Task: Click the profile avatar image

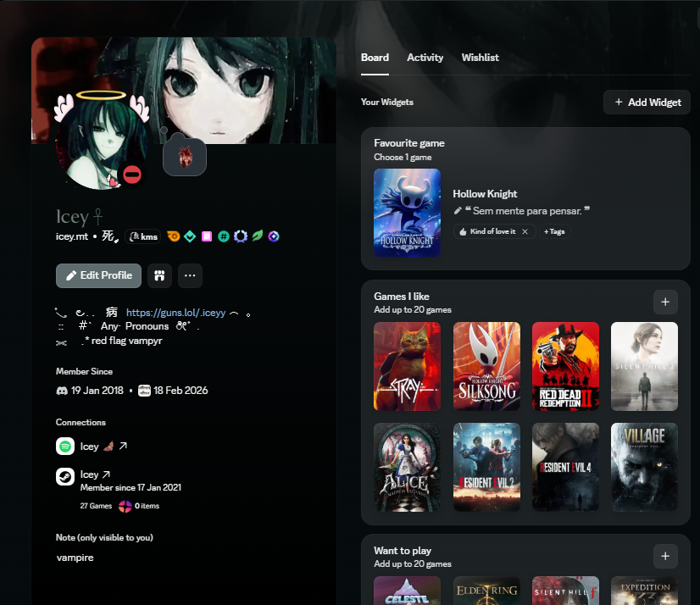Action: click(102, 143)
